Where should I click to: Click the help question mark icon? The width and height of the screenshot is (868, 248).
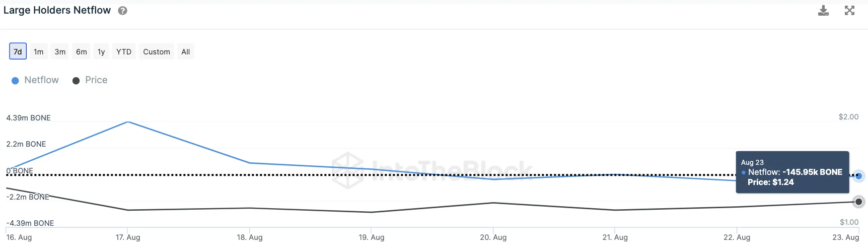pos(122,11)
